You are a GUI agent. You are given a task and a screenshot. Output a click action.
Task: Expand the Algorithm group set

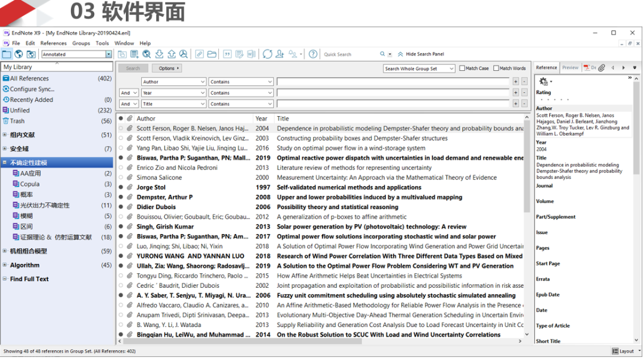5,265
